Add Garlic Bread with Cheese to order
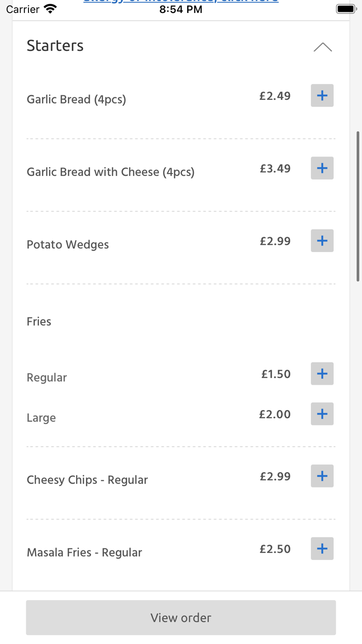The image size is (362, 644). click(322, 168)
